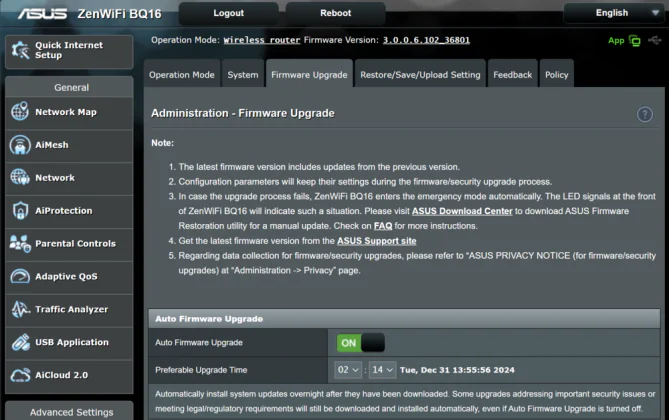Click the green App label
This screenshot has height=420, width=669.
616,41
